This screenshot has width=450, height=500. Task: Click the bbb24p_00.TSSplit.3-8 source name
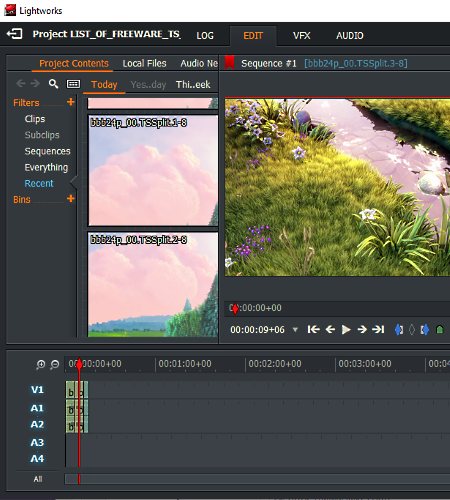(356, 63)
